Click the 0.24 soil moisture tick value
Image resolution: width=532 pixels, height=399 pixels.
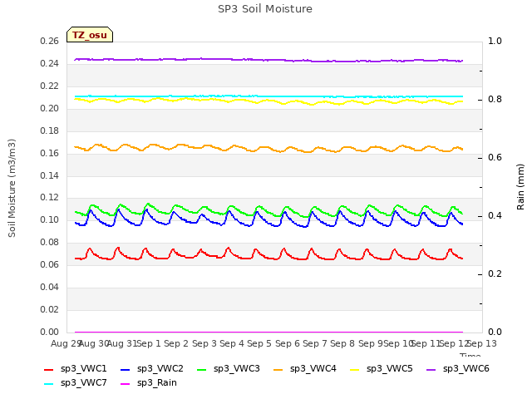coord(50,64)
